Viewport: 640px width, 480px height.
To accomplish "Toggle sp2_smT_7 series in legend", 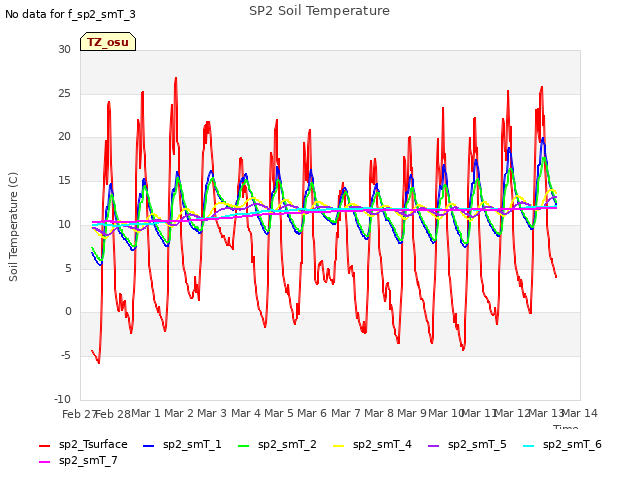I will click(x=78, y=460).
